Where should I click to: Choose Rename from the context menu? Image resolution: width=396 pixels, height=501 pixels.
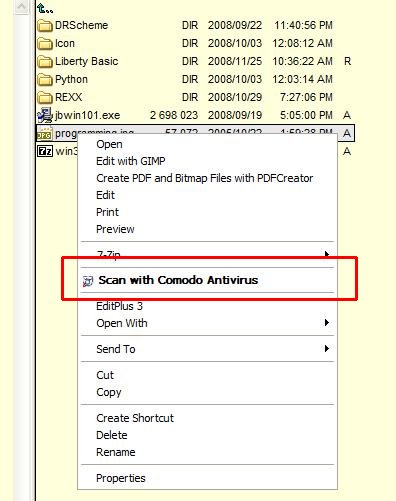(116, 452)
